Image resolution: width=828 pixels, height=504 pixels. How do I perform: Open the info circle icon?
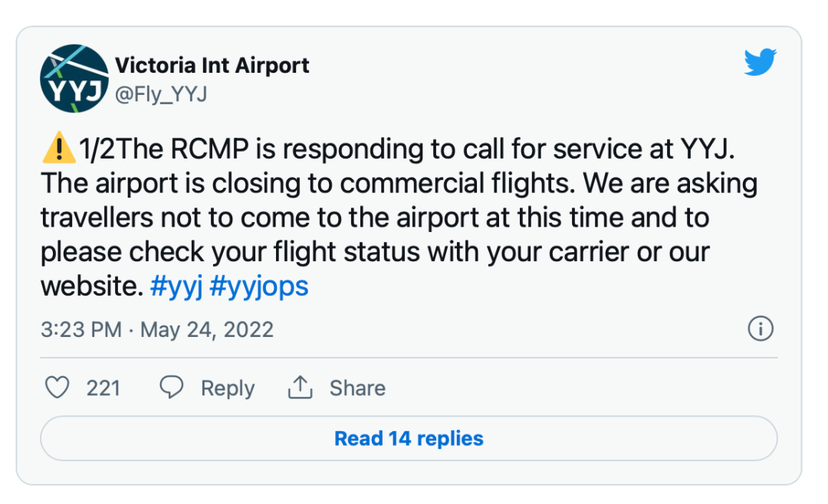click(x=760, y=329)
